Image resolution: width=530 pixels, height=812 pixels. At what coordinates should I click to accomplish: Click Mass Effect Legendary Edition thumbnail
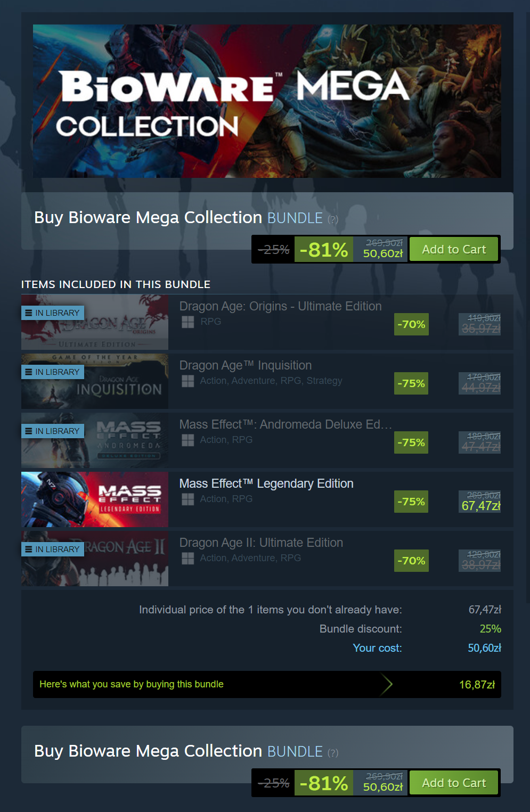point(95,499)
